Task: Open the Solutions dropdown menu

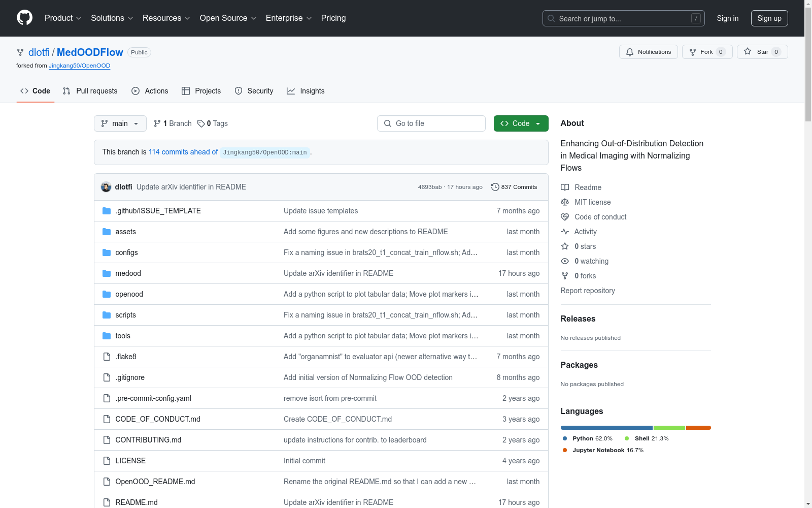Action: pos(112,18)
